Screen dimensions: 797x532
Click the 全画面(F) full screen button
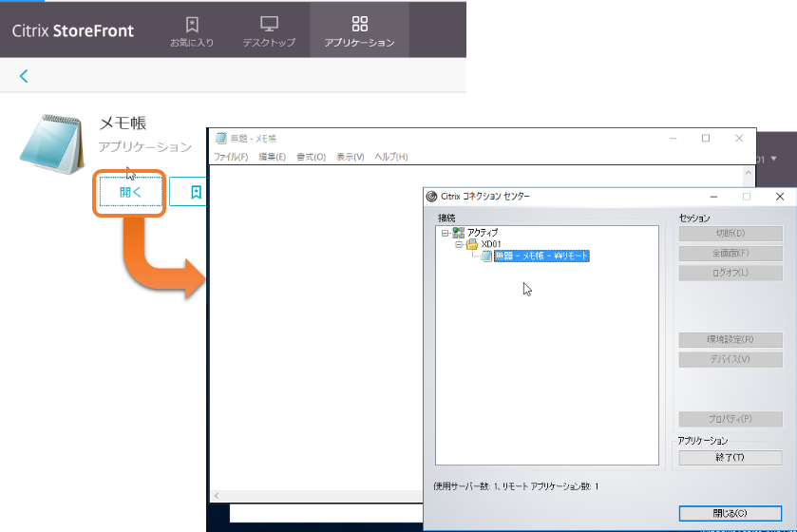point(731,253)
